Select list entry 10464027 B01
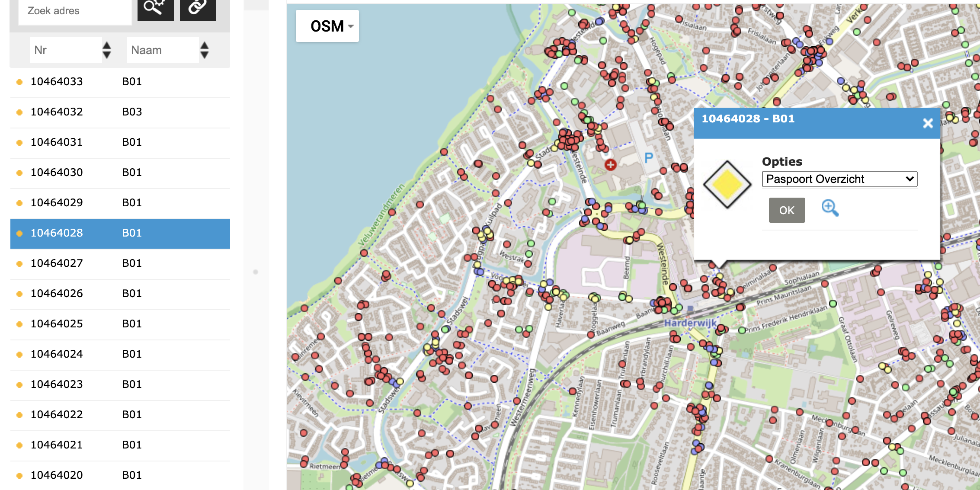Image resolution: width=980 pixels, height=490 pixels. tap(120, 263)
